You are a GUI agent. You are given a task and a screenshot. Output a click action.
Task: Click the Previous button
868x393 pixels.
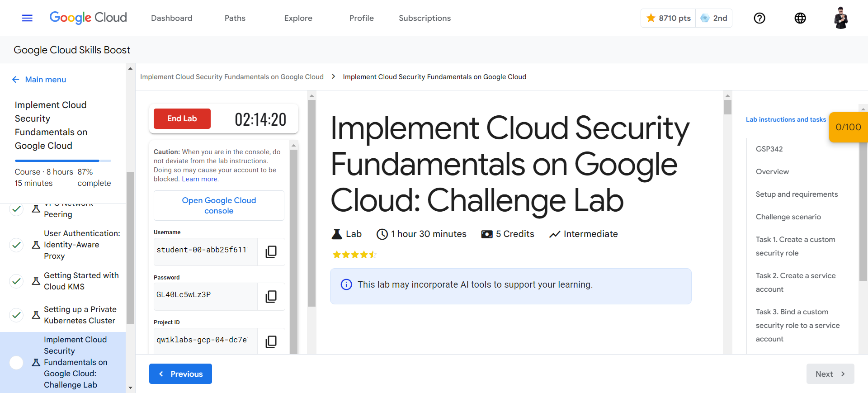180,374
